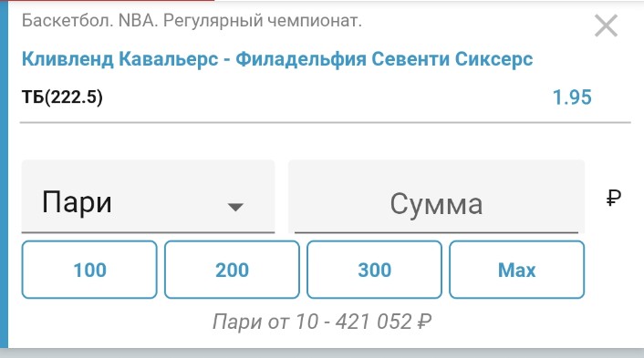
Task: Click the ТБ(222.5) total market label
Action: coord(62,97)
